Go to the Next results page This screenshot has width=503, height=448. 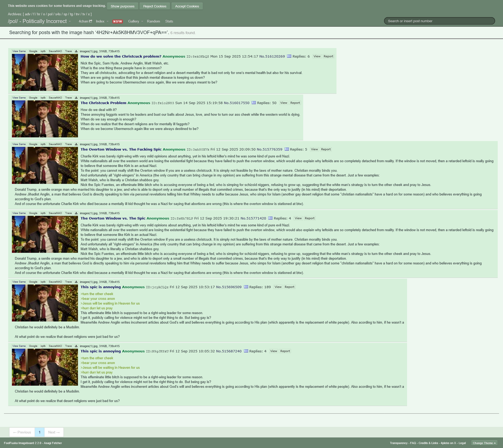(x=54, y=432)
